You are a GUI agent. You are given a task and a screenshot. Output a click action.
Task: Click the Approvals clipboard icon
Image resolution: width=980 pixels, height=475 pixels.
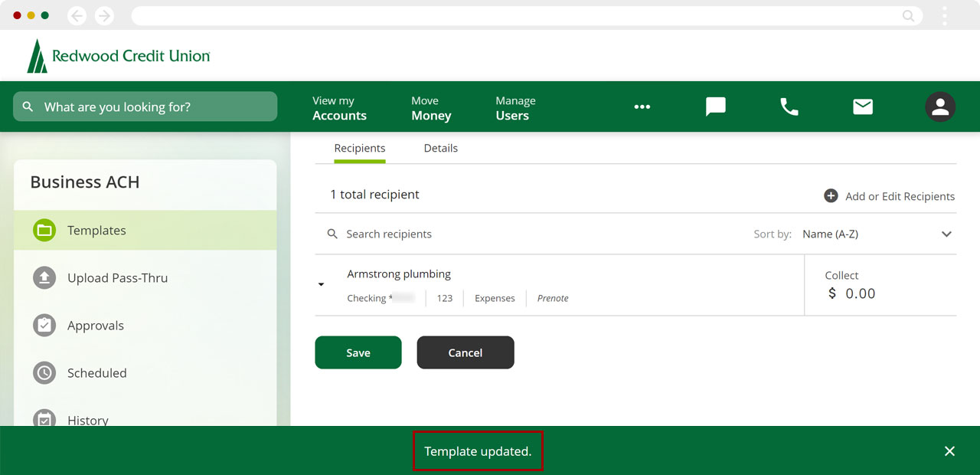pyautogui.click(x=44, y=326)
